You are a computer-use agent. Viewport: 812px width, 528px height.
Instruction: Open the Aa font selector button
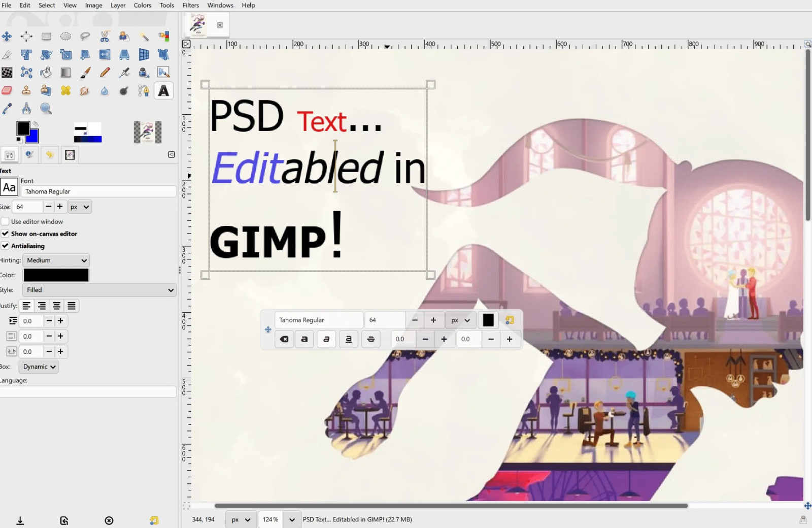pyautogui.click(x=9, y=187)
